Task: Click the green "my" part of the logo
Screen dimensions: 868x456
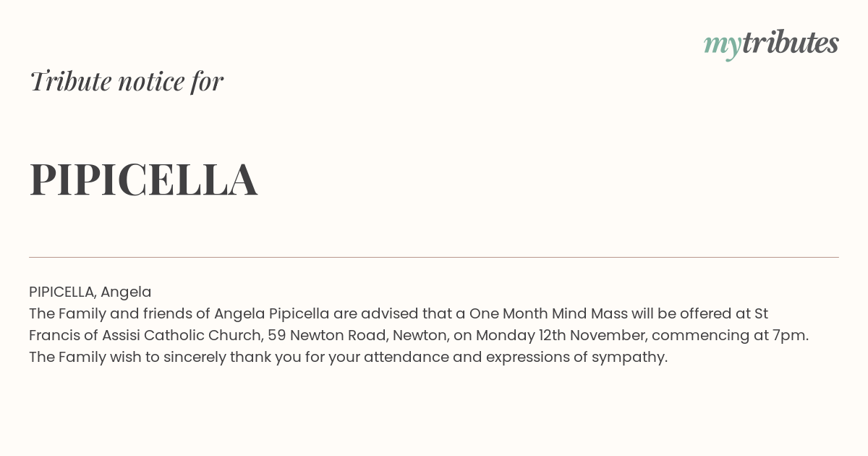Action: (723, 47)
